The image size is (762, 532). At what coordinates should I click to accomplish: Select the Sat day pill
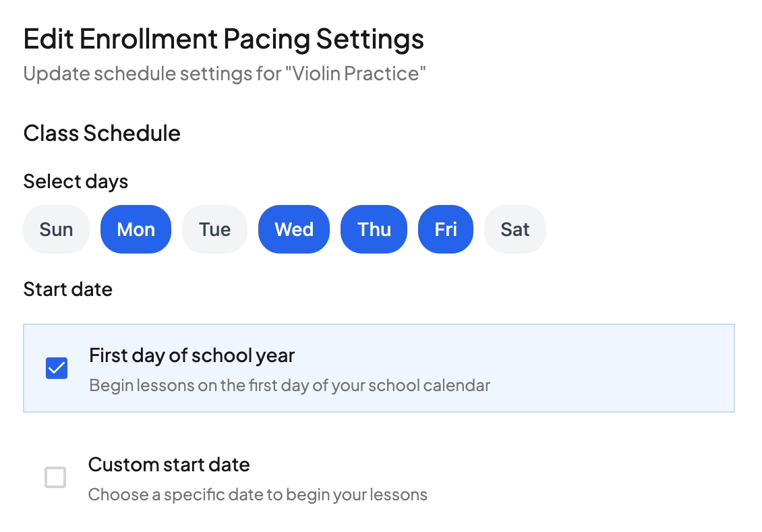tap(515, 229)
